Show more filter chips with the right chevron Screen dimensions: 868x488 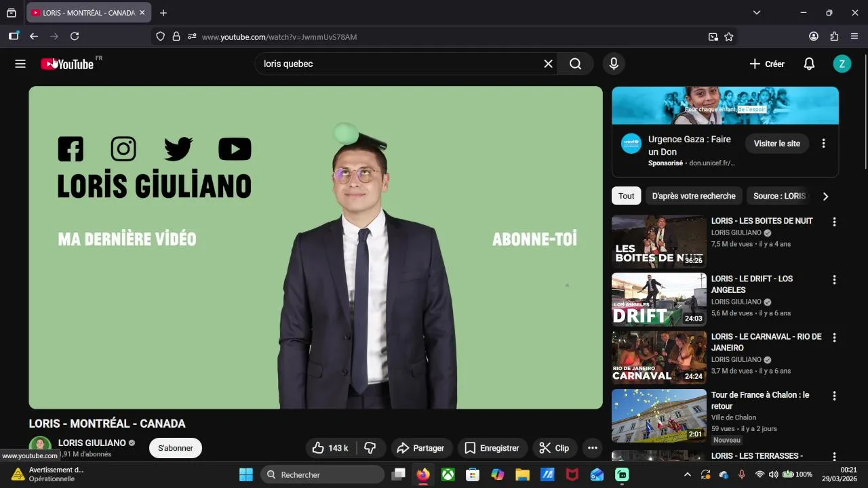[x=825, y=197]
